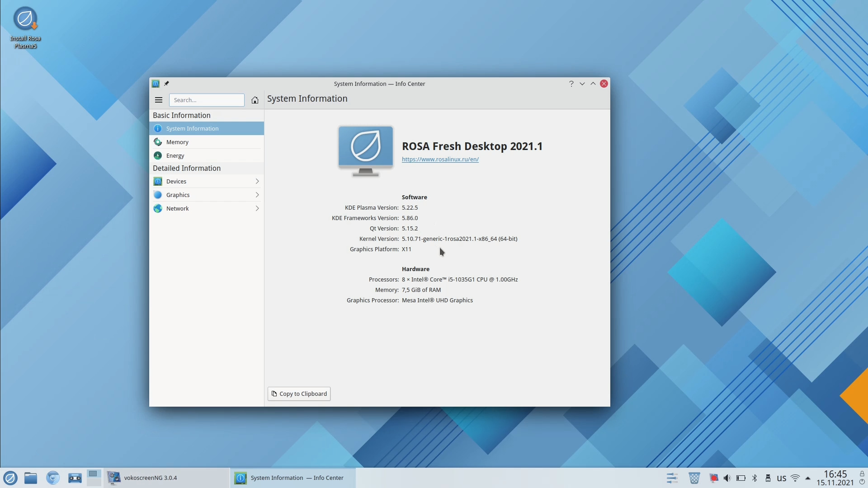Open the ROSA Linux website link
Screen dimensions: 868x488
439,159
